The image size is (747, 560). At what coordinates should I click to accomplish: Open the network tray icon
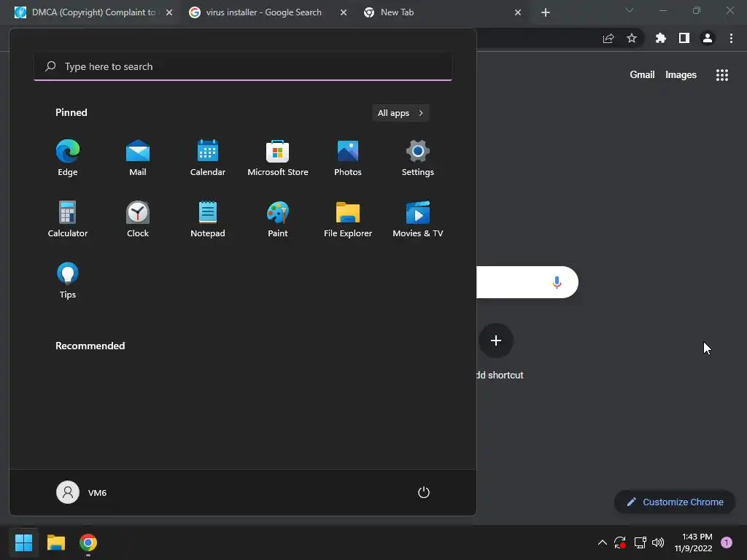(x=640, y=542)
